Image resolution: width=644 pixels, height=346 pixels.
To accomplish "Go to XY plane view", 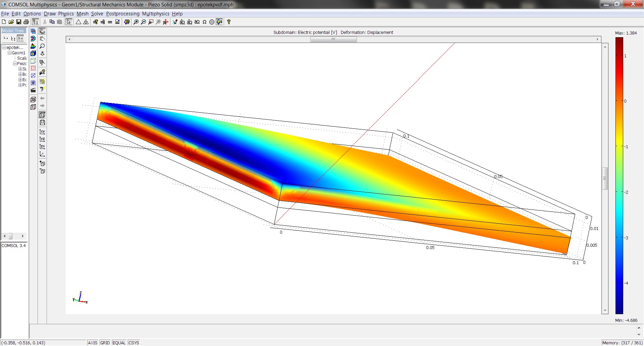I will tap(42, 132).
